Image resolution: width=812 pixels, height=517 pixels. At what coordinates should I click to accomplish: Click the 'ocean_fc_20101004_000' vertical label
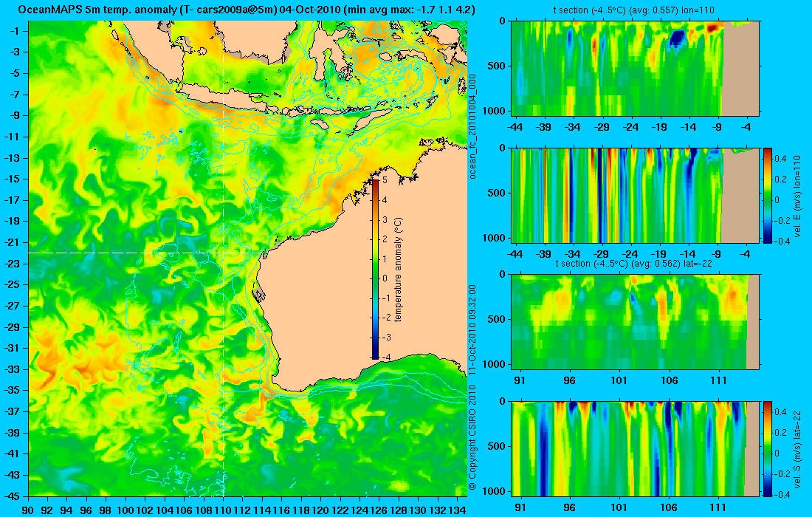click(472, 126)
